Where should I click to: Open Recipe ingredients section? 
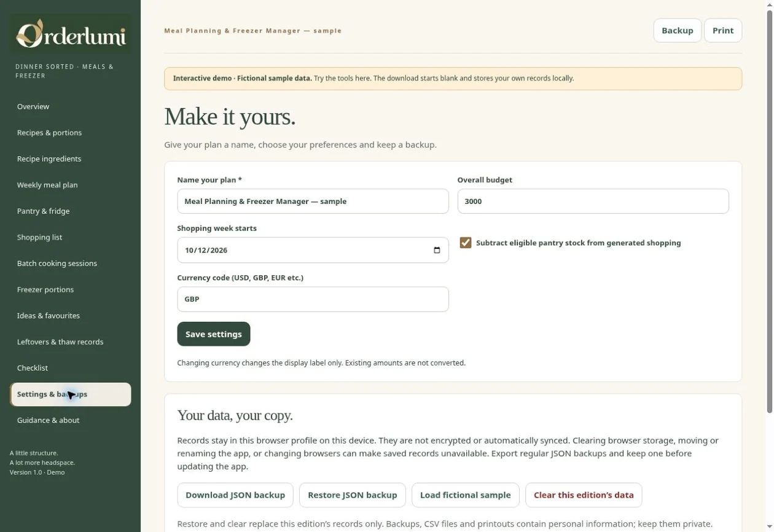coord(70,158)
